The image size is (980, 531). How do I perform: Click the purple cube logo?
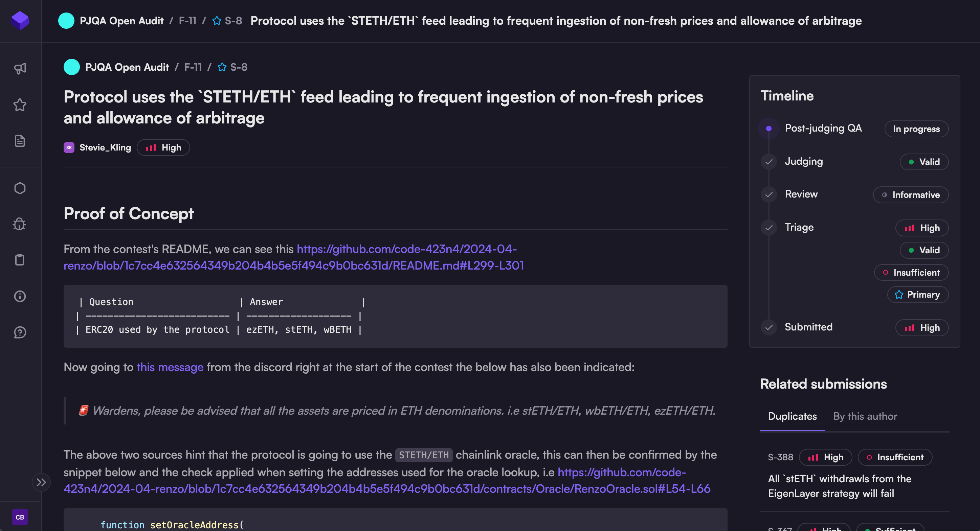click(x=20, y=20)
